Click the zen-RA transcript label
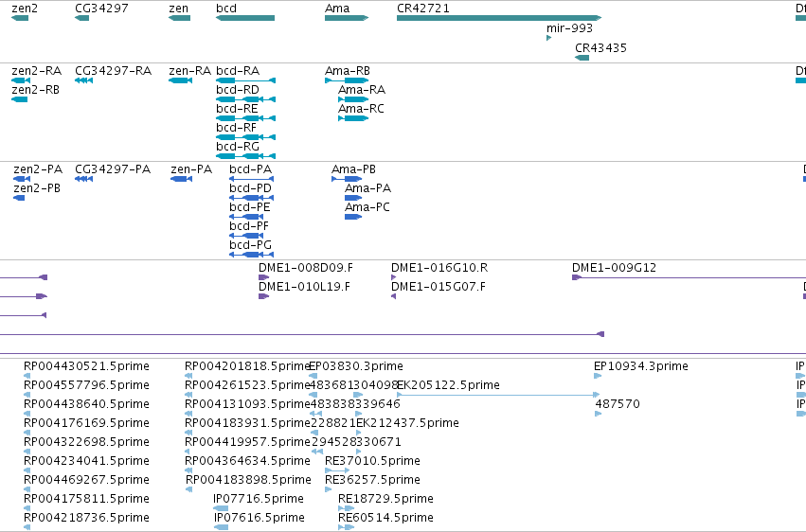Image resolution: width=806 pixels, height=532 pixels. coord(189,70)
